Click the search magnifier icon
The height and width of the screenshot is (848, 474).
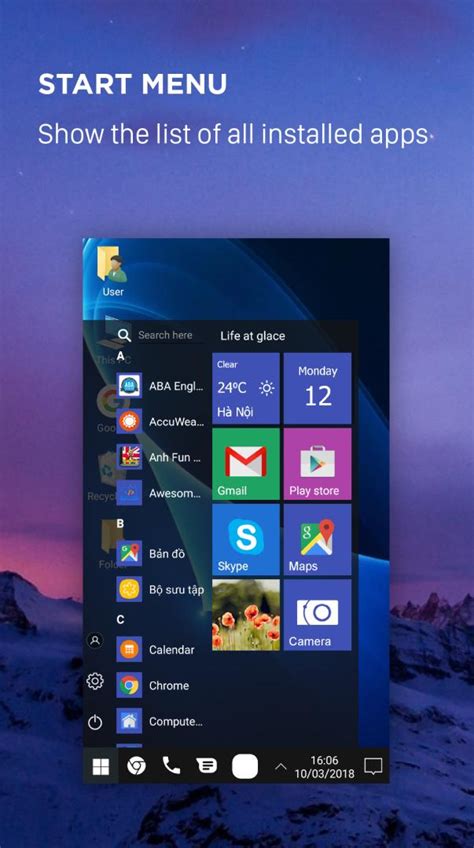[124, 335]
